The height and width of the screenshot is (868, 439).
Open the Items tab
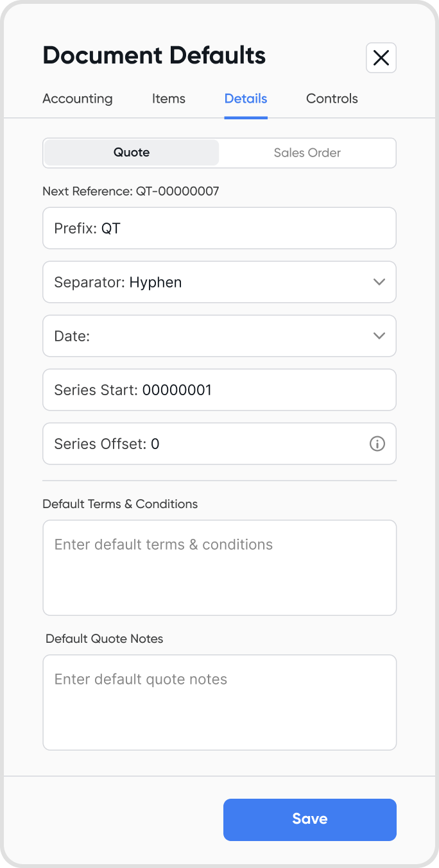click(168, 99)
